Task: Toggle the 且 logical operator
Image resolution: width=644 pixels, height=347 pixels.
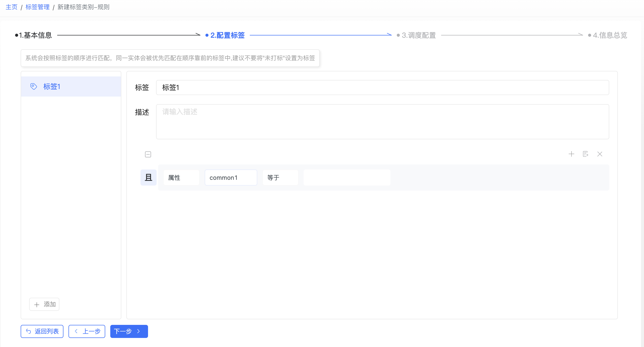Action: click(149, 178)
